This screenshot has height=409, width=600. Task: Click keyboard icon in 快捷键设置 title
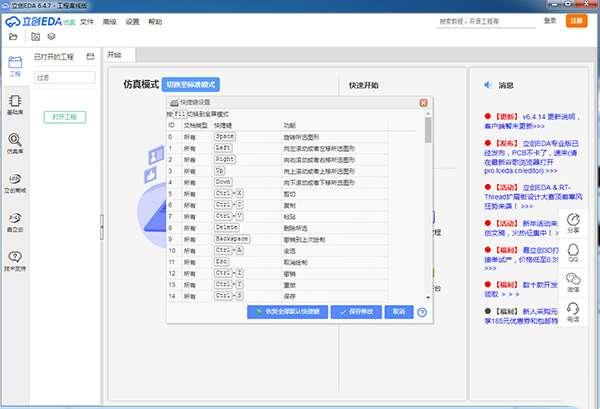174,103
